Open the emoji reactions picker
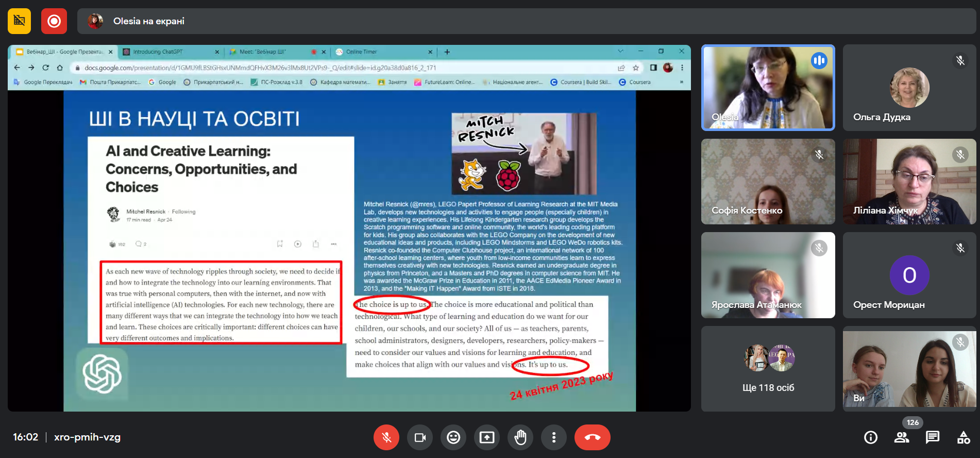 [453, 437]
